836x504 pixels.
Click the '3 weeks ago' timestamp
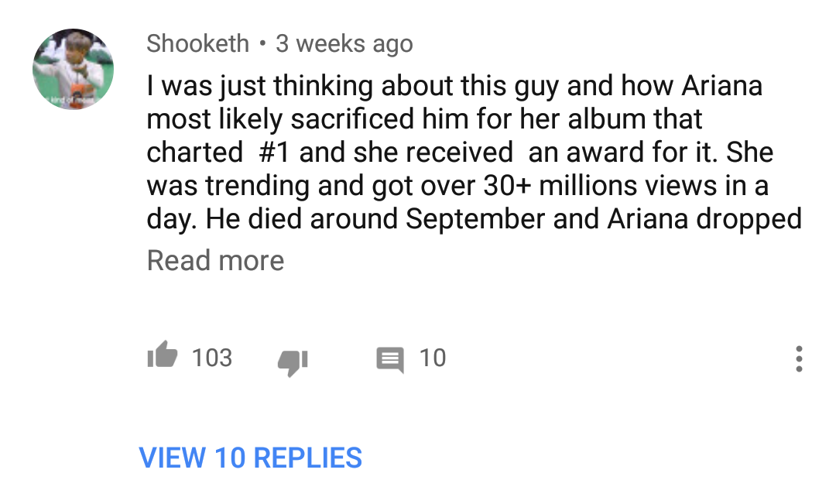tap(344, 43)
